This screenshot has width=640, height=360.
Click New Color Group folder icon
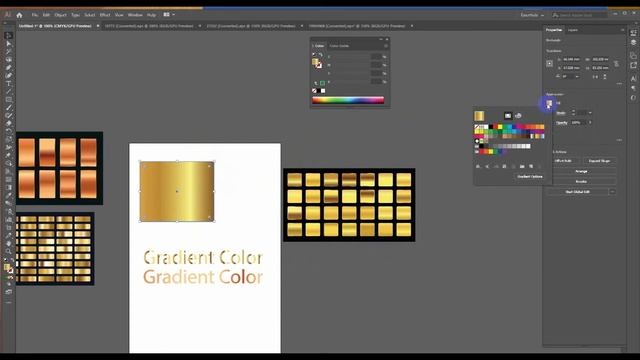click(x=522, y=167)
